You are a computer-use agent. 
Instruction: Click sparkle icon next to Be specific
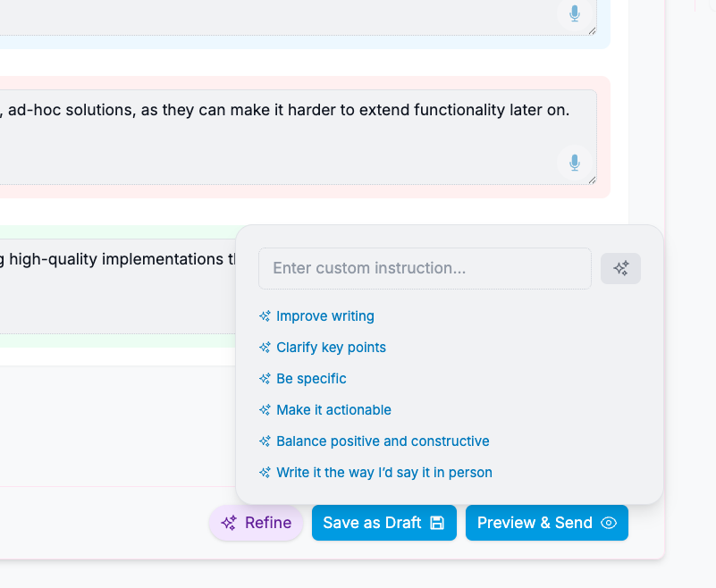pos(265,379)
